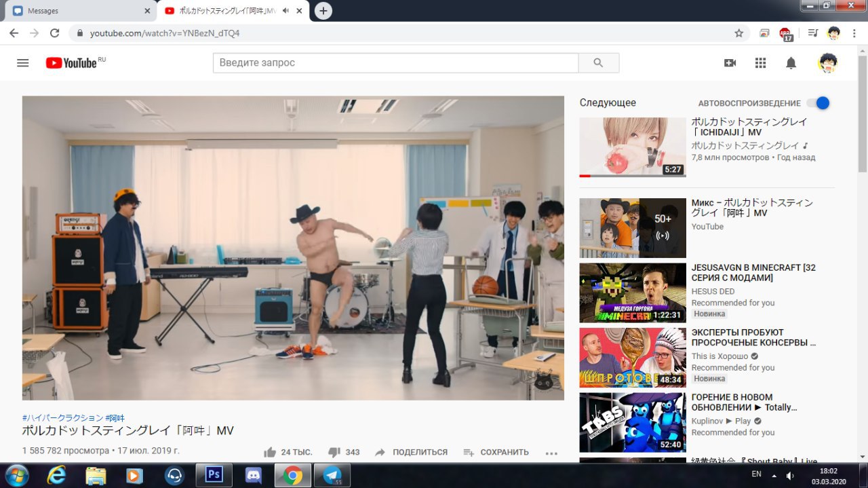Close the Messages tab

tap(148, 11)
